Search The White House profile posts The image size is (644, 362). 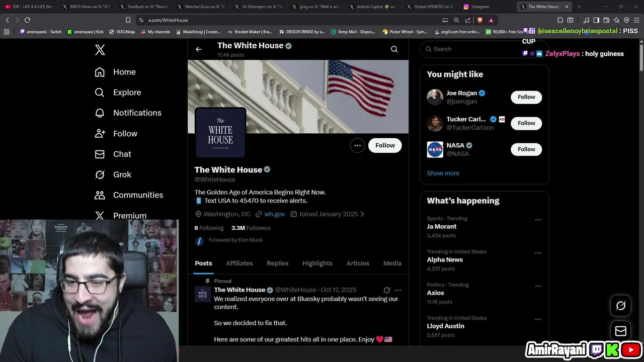(394, 49)
